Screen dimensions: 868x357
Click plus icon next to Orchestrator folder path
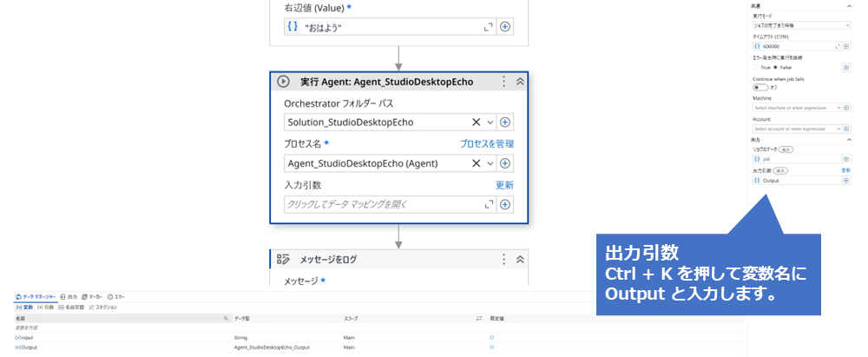[505, 122]
